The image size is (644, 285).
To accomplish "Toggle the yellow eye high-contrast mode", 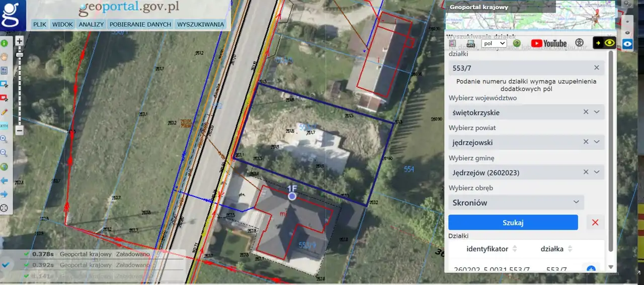I will pyautogui.click(x=604, y=43).
